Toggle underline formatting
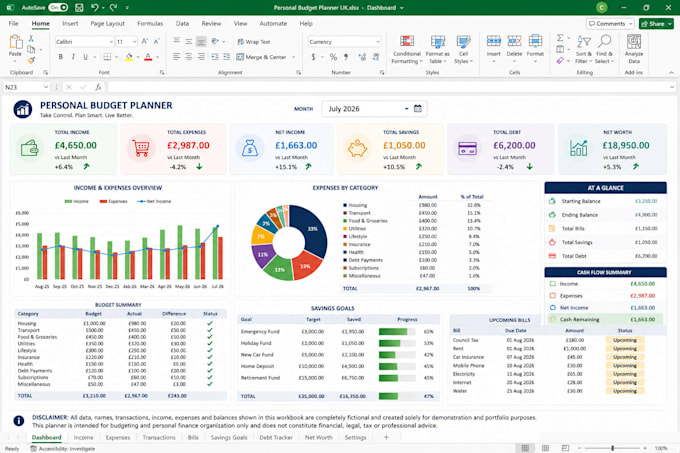The image size is (680, 453). (x=85, y=57)
